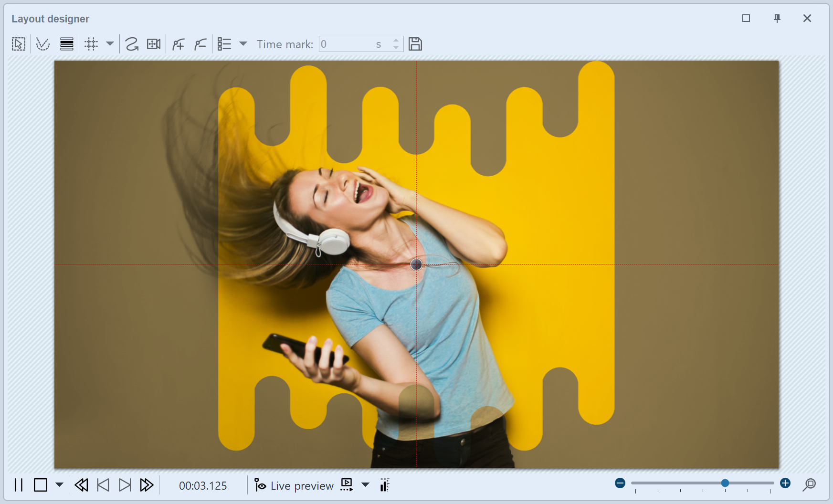Image resolution: width=833 pixels, height=504 pixels.
Task: Open the layers stacking icon
Action: point(67,43)
